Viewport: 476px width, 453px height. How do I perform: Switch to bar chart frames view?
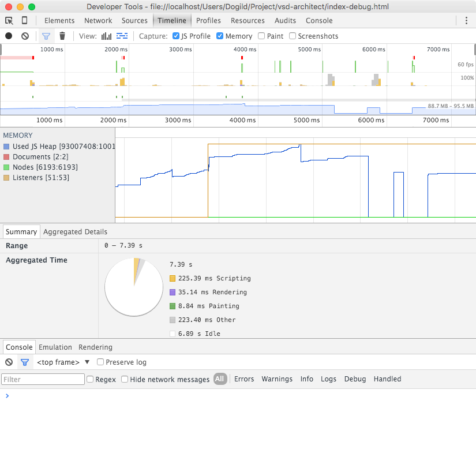pos(106,36)
